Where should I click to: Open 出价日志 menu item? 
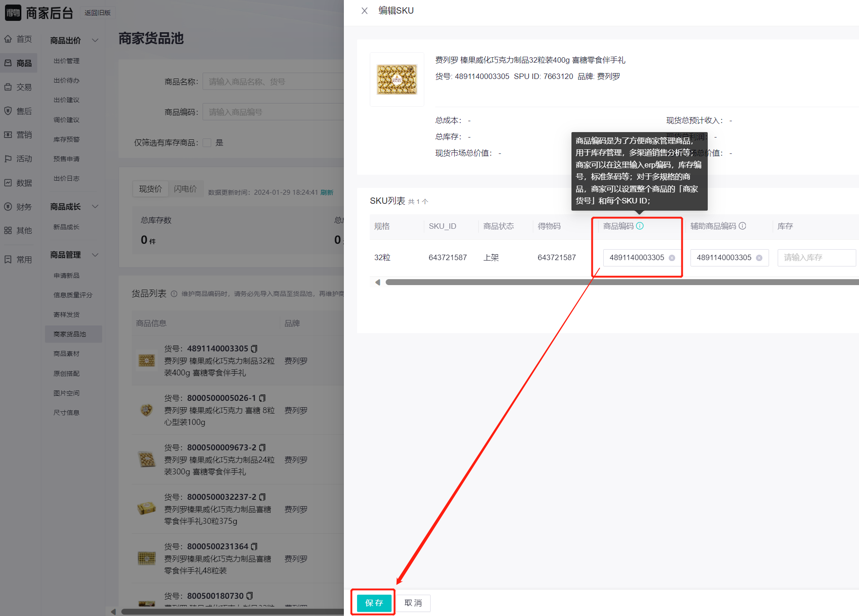66,178
